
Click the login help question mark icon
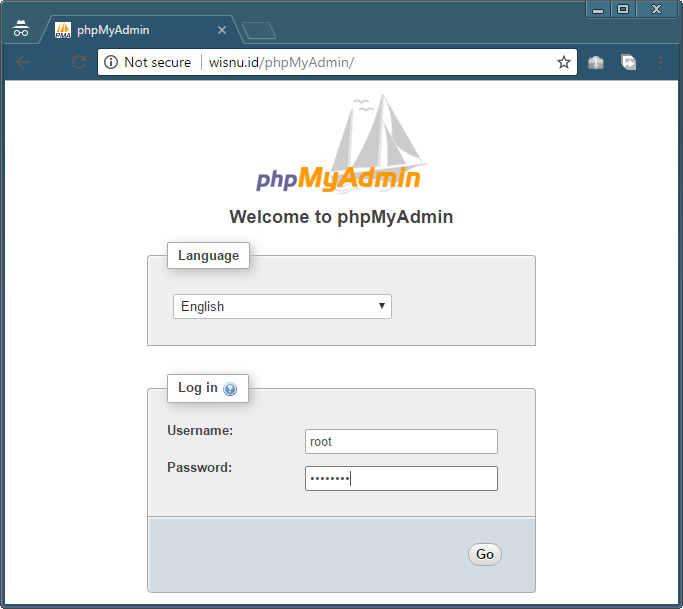click(230, 389)
